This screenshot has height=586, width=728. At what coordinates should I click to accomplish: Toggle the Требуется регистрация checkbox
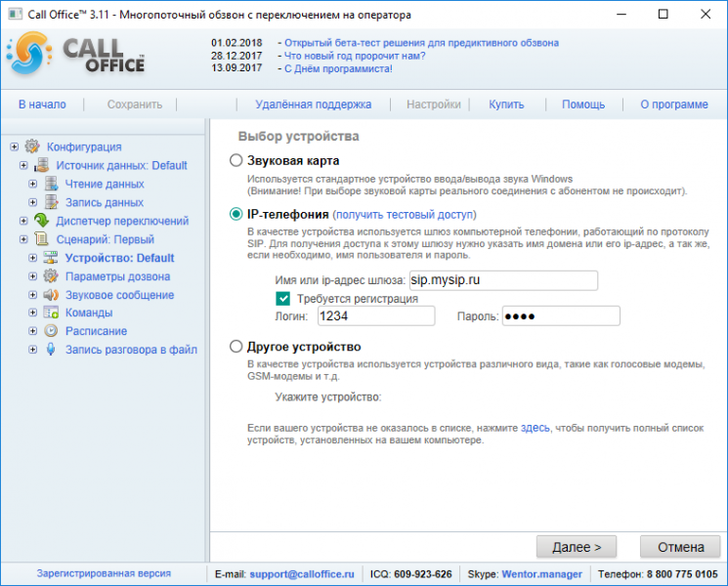[x=282, y=298]
